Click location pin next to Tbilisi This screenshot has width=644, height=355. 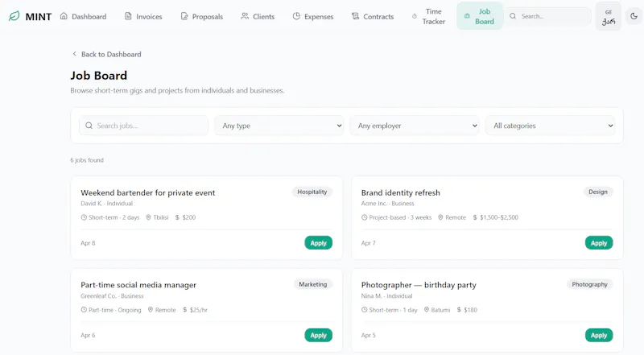(149, 217)
